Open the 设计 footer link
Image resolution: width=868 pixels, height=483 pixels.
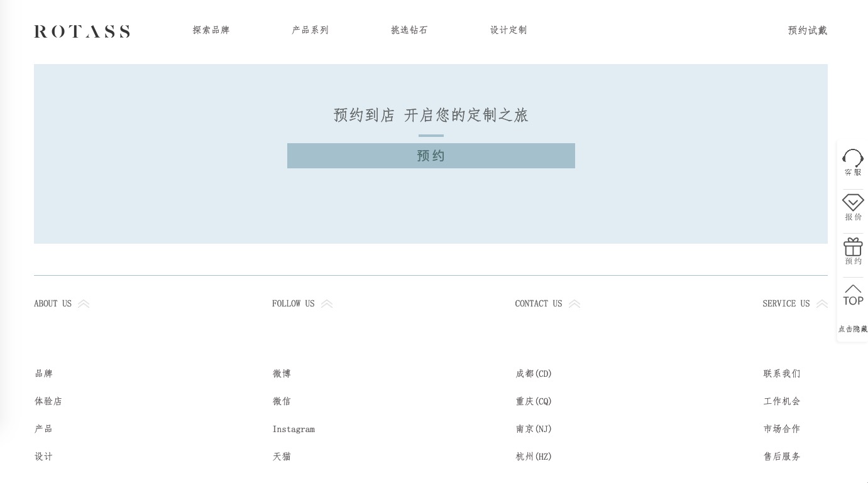click(x=44, y=457)
